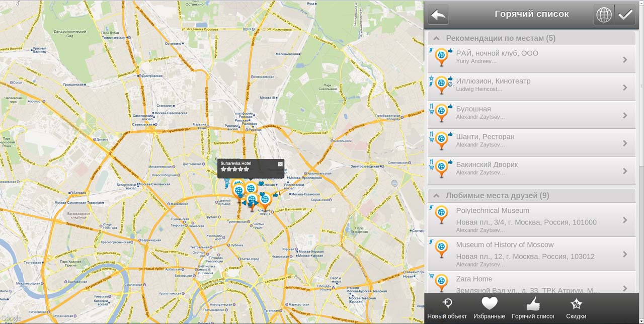
Task: Open details chevron for Zara Home
Action: 625,288
